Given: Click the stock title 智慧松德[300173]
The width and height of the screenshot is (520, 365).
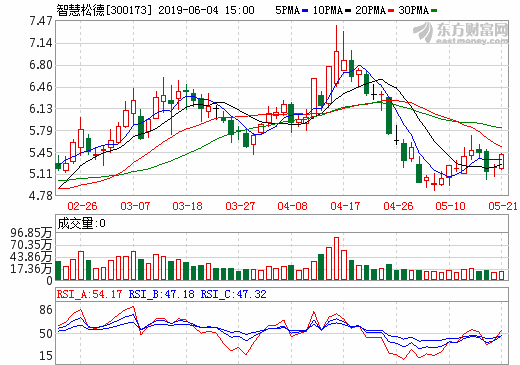Looking at the screenshot, I should coord(104,10).
